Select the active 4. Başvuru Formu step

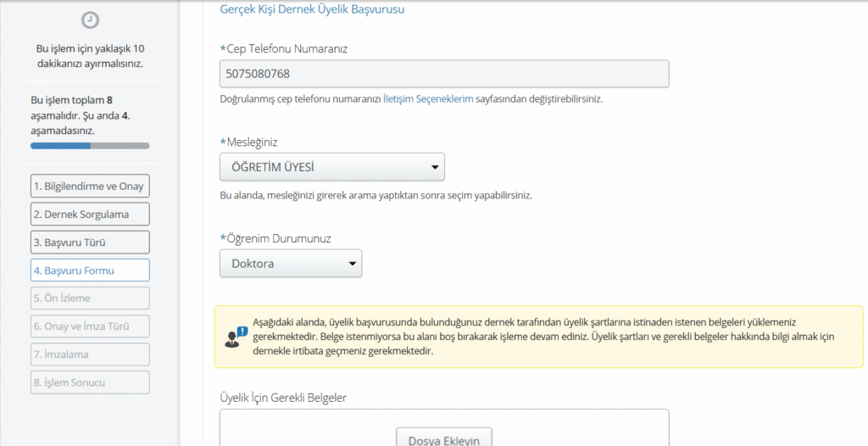click(x=90, y=270)
